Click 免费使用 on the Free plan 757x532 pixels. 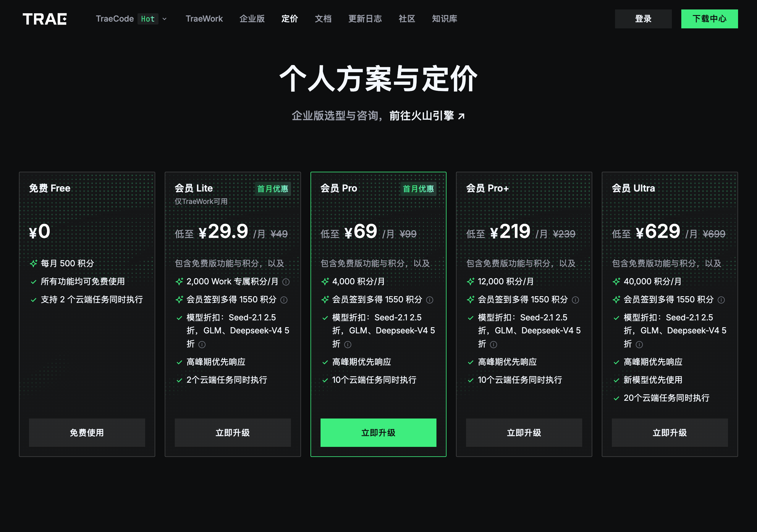point(87,432)
